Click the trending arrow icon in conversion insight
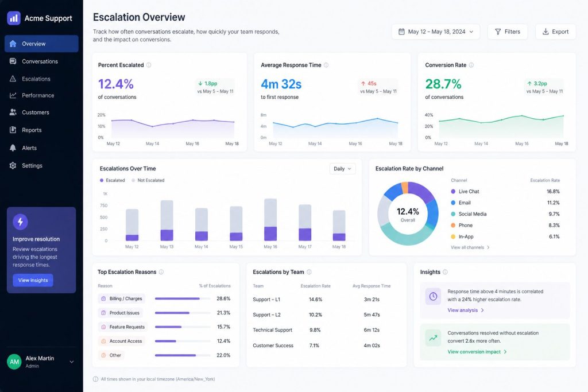 pos(433,337)
